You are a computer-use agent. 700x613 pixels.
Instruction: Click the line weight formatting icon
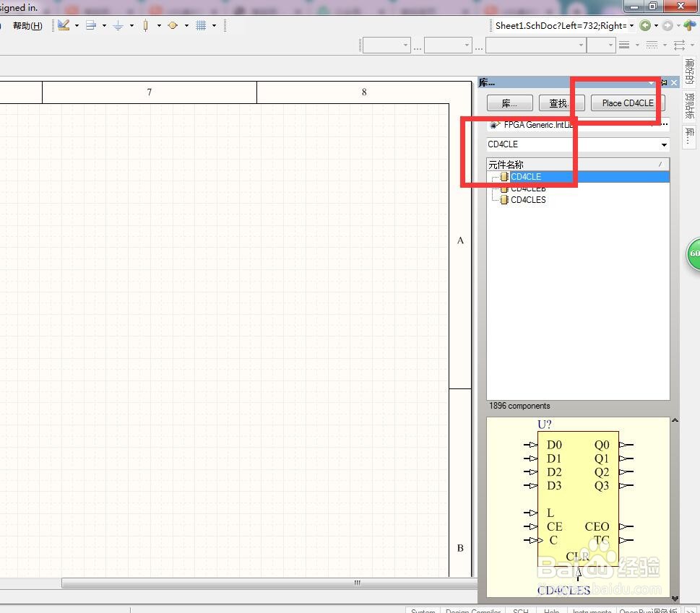(x=625, y=45)
